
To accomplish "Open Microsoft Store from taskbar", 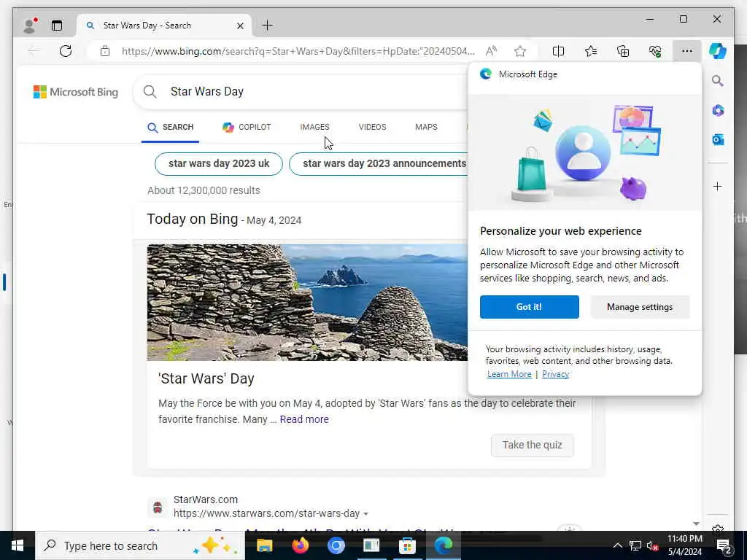I will point(407,545).
